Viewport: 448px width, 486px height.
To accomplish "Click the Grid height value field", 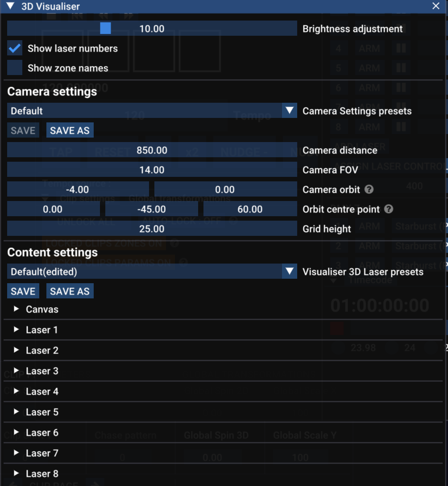I will (x=152, y=229).
